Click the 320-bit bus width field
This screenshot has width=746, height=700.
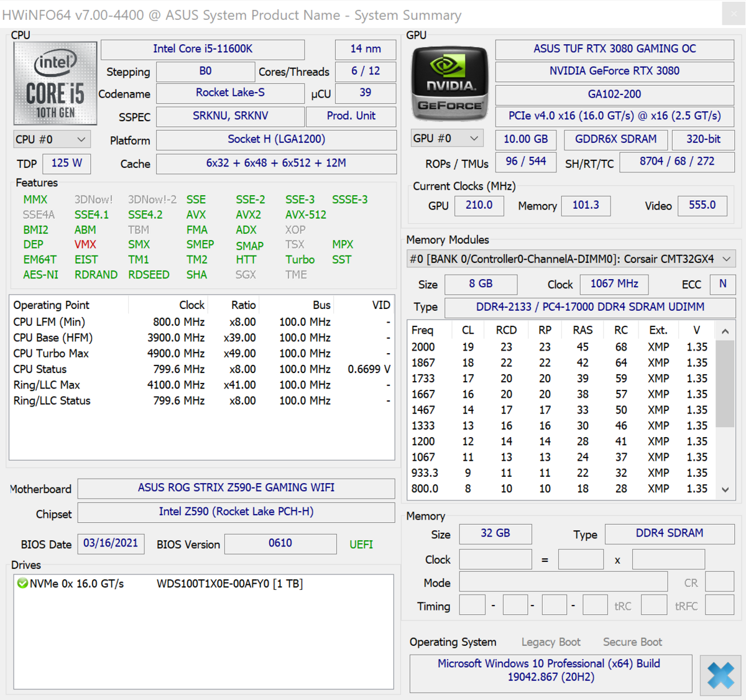(x=704, y=139)
